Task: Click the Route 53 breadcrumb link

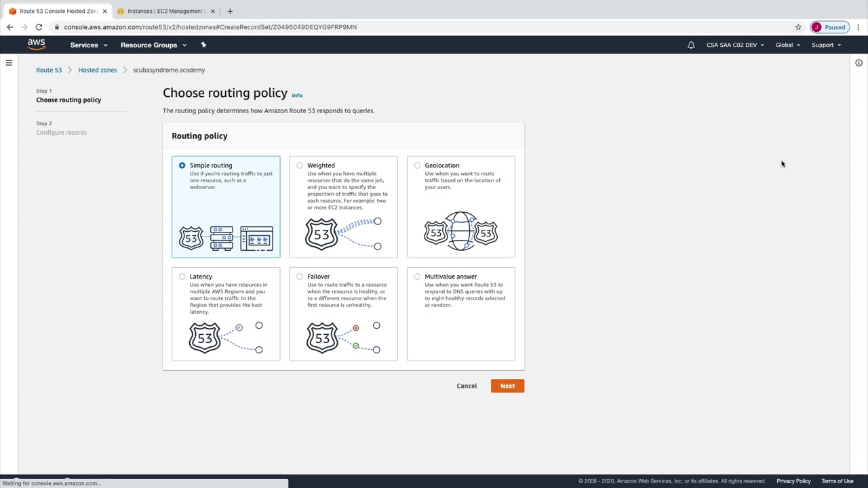Action: (49, 70)
